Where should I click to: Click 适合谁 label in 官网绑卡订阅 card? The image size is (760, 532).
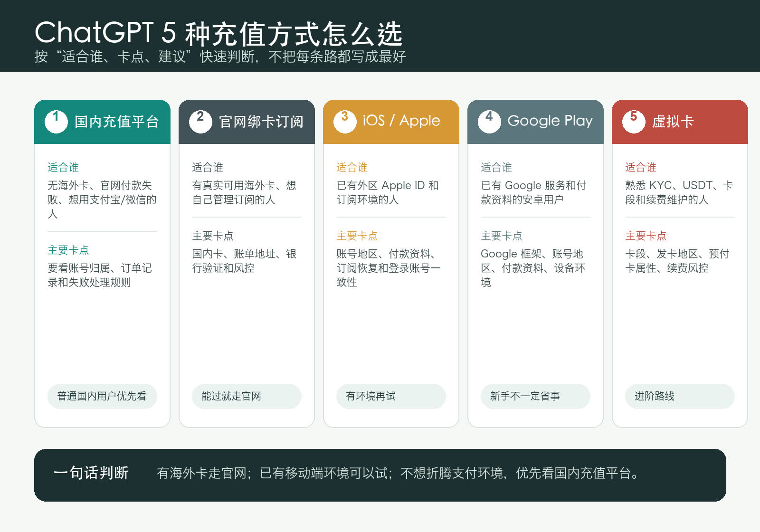coord(208,167)
